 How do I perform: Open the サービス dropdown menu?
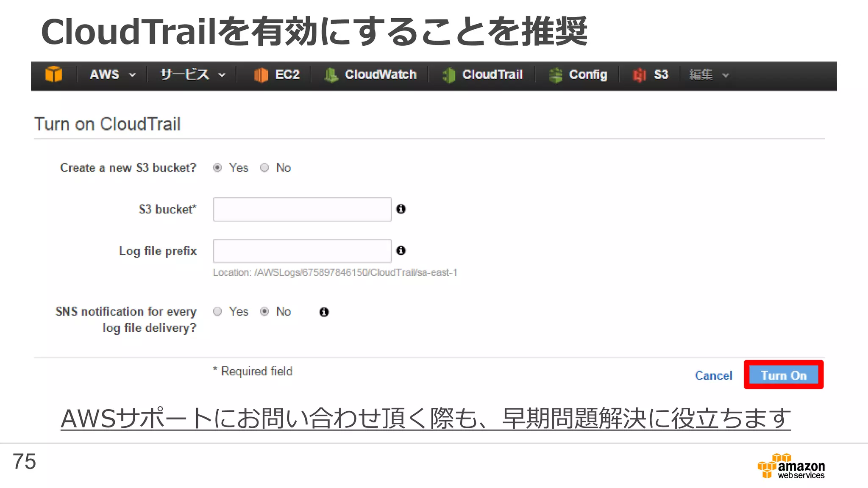click(x=192, y=75)
